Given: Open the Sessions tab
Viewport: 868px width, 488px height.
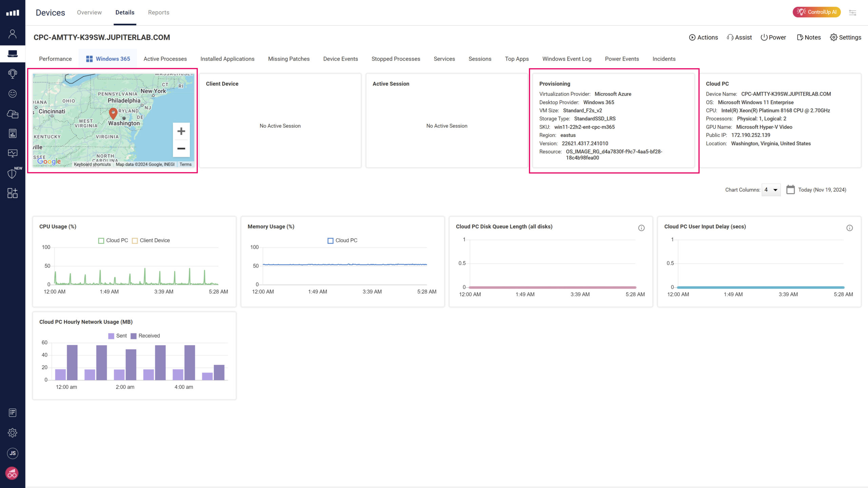Looking at the screenshot, I should point(480,59).
